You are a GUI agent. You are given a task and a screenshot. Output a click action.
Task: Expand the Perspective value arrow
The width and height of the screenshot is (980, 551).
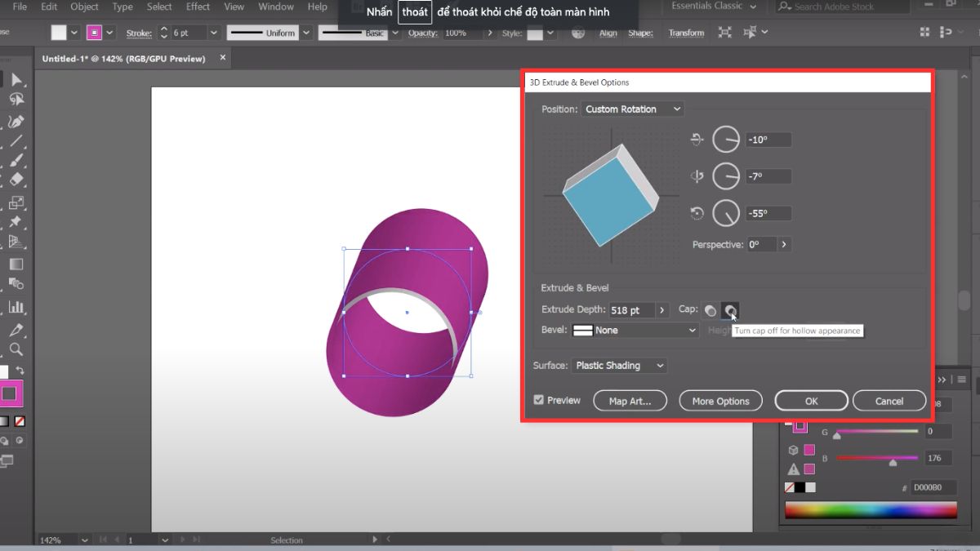pos(784,244)
